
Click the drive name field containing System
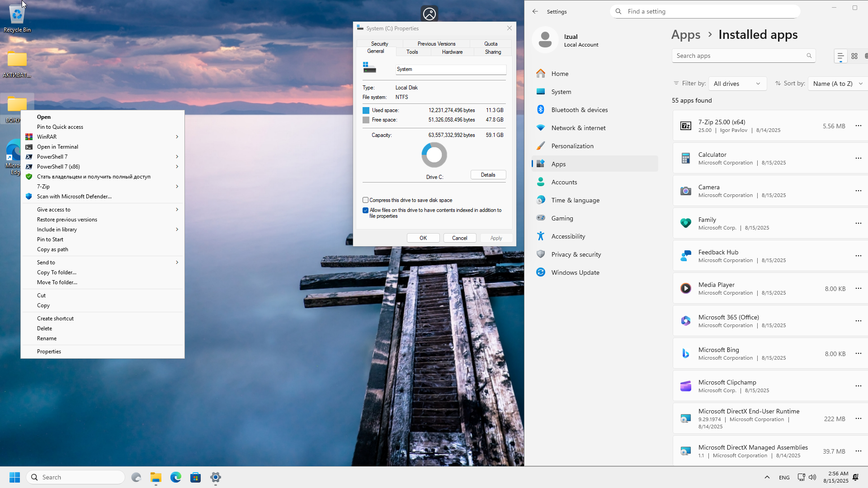451,69
